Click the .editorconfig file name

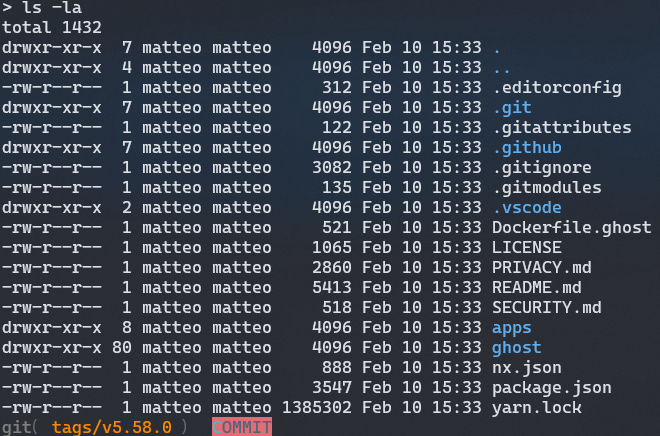coord(557,88)
